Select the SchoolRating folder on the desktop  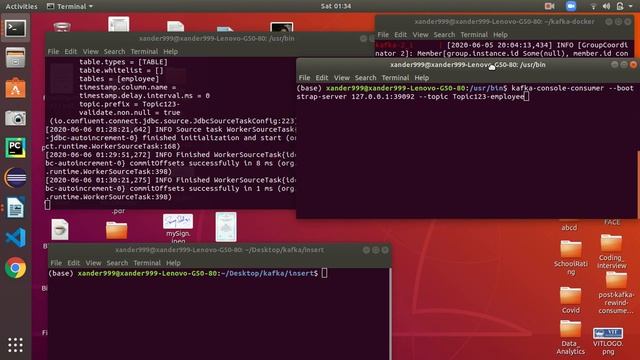tap(571, 257)
